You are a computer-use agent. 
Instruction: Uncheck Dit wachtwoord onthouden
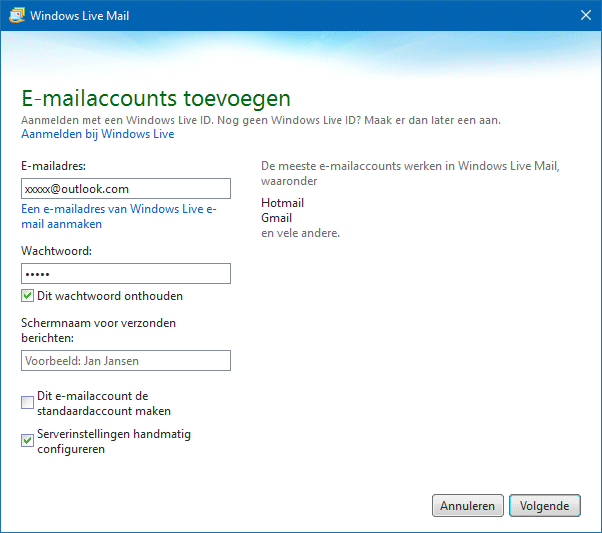pyautogui.click(x=27, y=296)
